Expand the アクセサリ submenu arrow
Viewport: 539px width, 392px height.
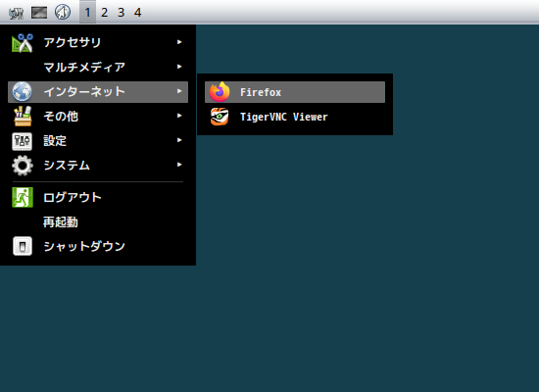[179, 42]
